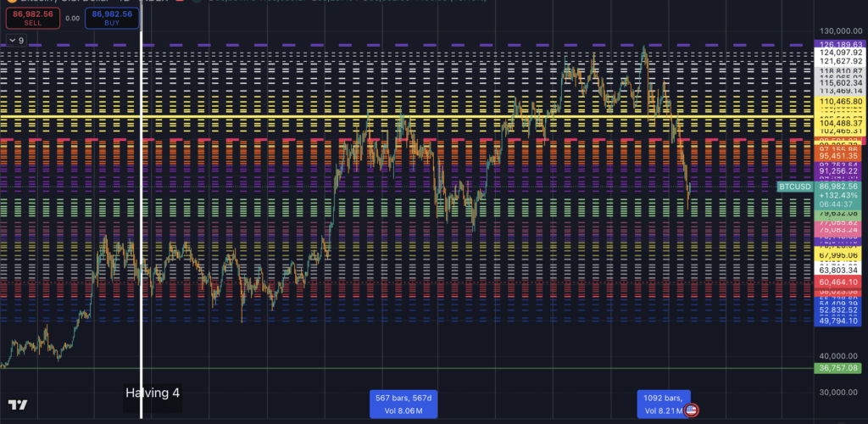This screenshot has width=868, height=424.
Task: Click the 60,464.10 red price label
Action: (x=837, y=281)
